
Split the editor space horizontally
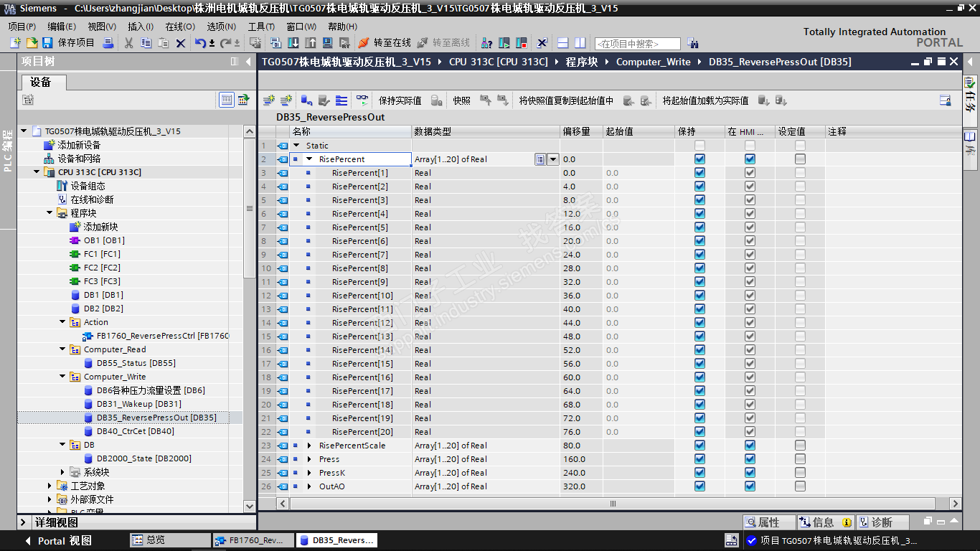point(563,43)
